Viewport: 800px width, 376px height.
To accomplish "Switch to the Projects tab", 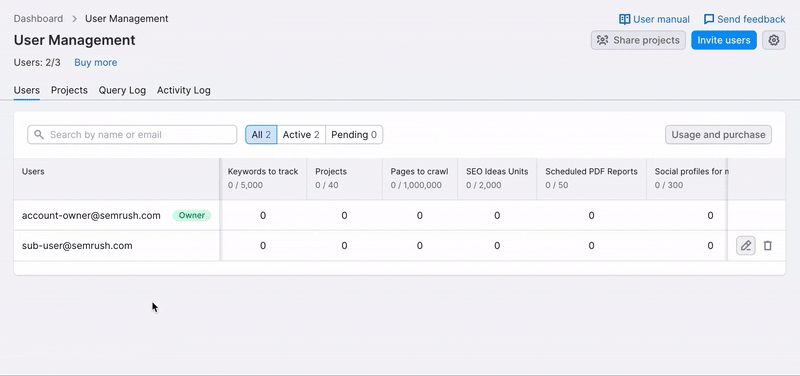I will [x=69, y=90].
